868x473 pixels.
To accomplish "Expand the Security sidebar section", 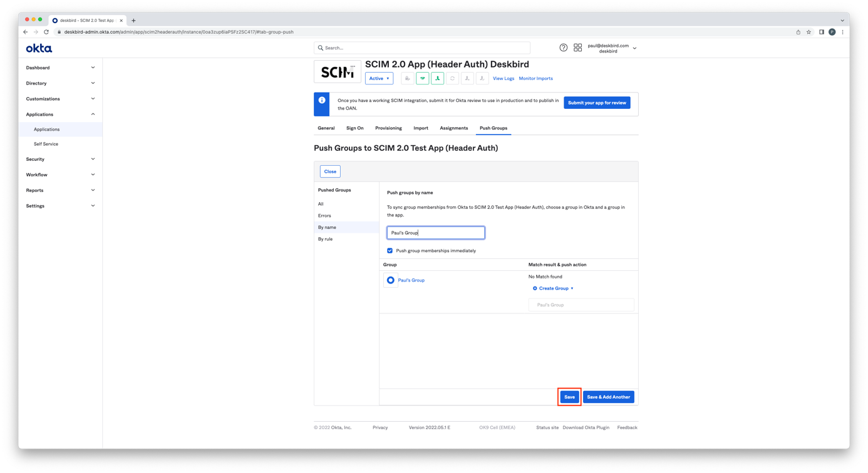I will tap(60, 159).
